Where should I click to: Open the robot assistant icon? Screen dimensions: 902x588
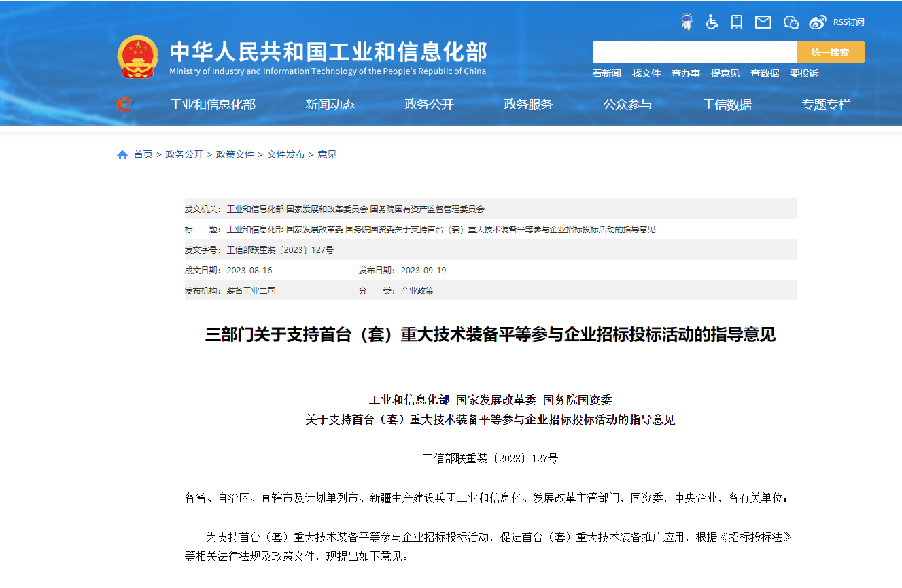pyautogui.click(x=687, y=22)
